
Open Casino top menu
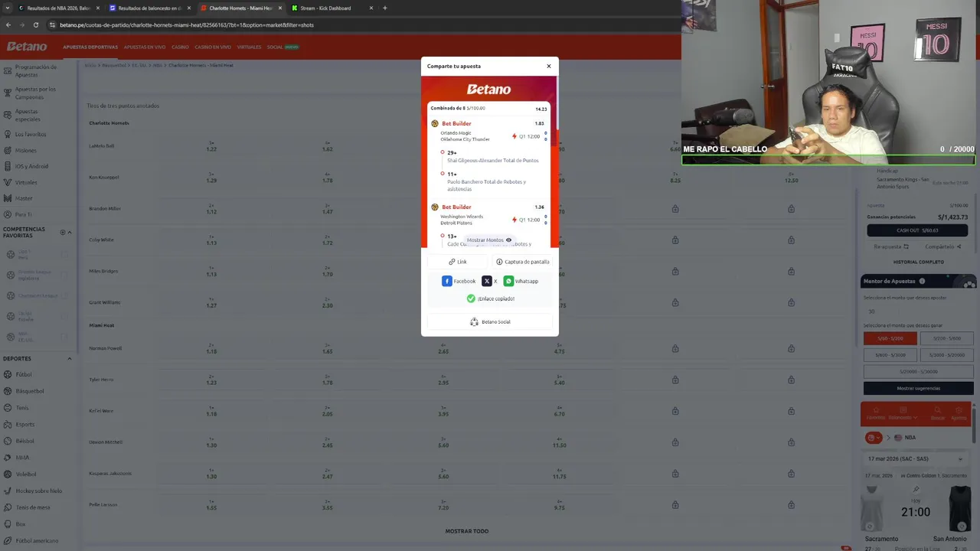click(180, 47)
